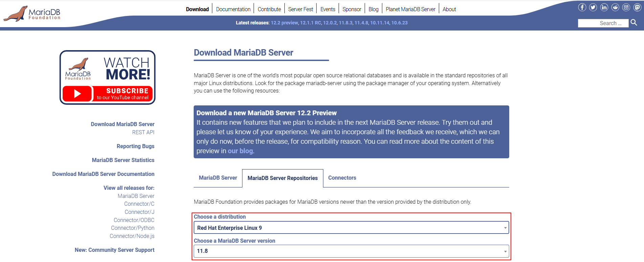Viewport: 644px width, 262px height.
Task: Click the Twitter bird icon
Action: tap(593, 7)
